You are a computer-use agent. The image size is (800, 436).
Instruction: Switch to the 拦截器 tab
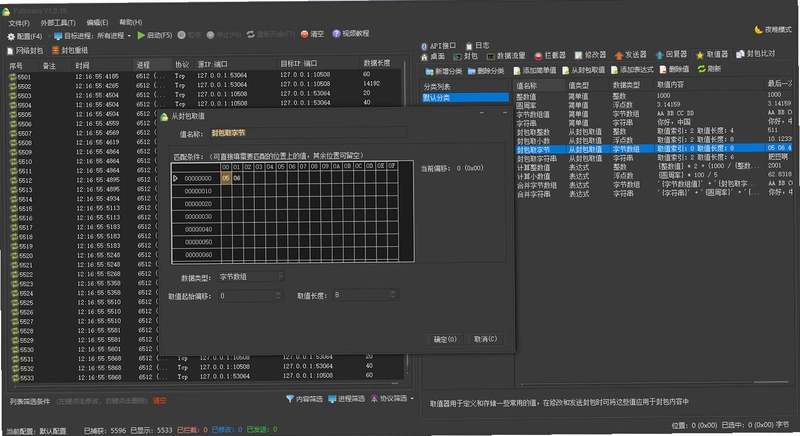point(550,55)
